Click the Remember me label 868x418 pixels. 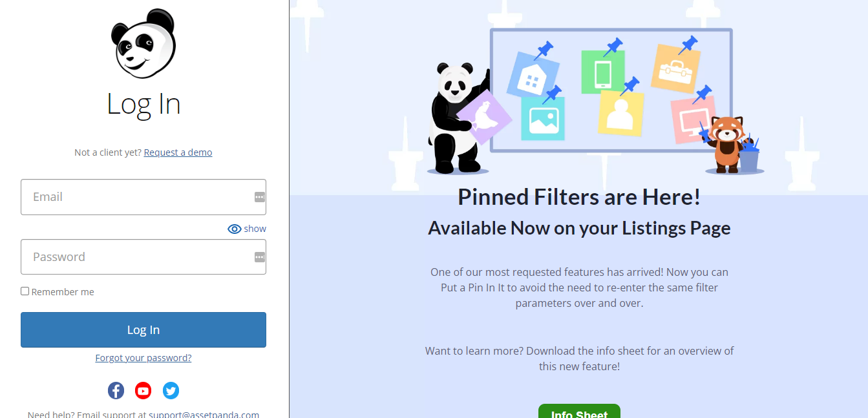click(63, 292)
